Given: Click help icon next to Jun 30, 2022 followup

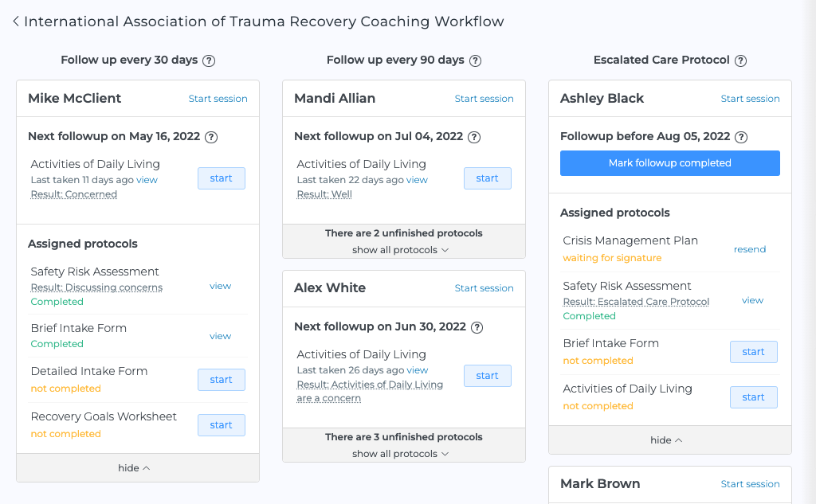Looking at the screenshot, I should [477, 328].
